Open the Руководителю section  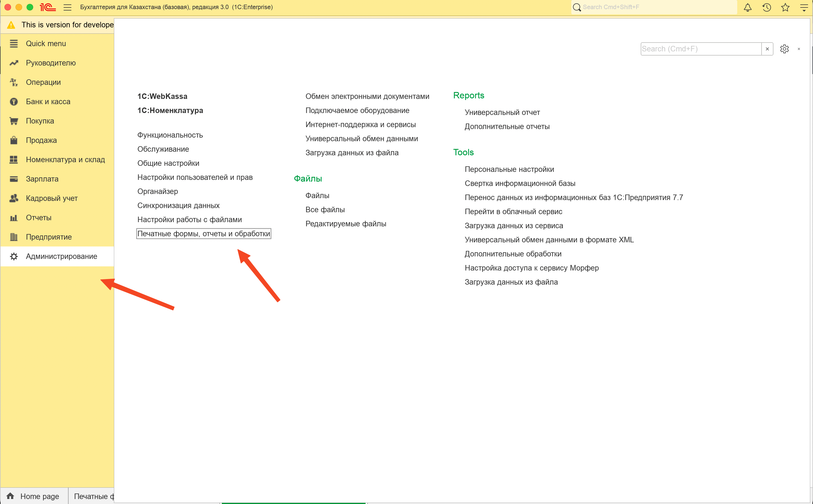[x=51, y=63]
